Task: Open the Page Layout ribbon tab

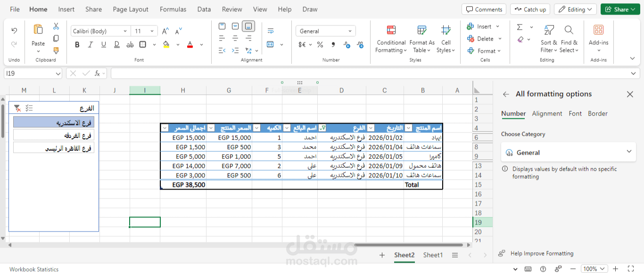Action: pos(131,9)
